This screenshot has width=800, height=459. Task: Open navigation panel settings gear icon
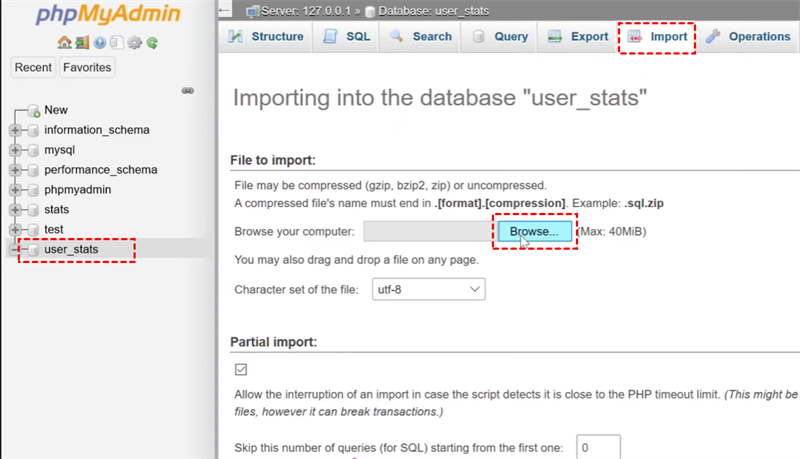tap(135, 42)
